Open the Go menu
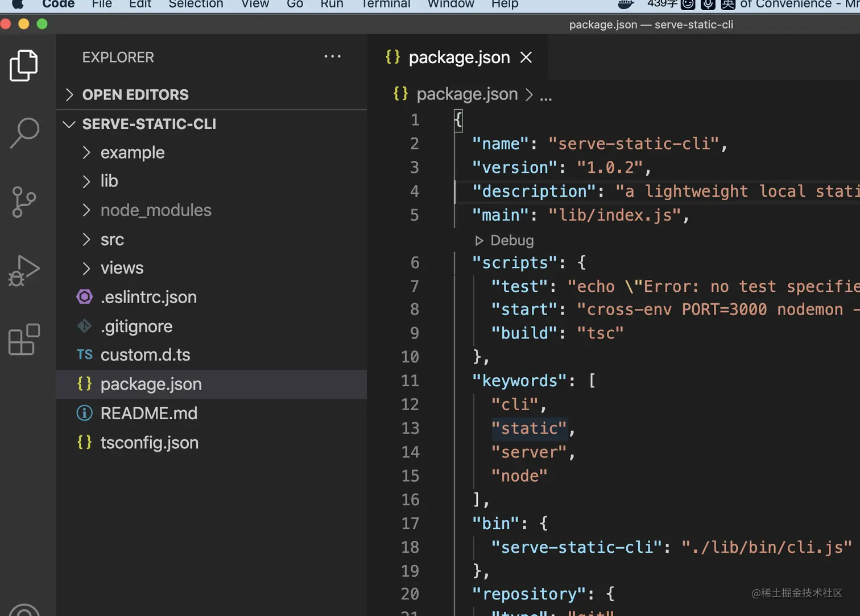The height and width of the screenshot is (616, 860). (295, 4)
